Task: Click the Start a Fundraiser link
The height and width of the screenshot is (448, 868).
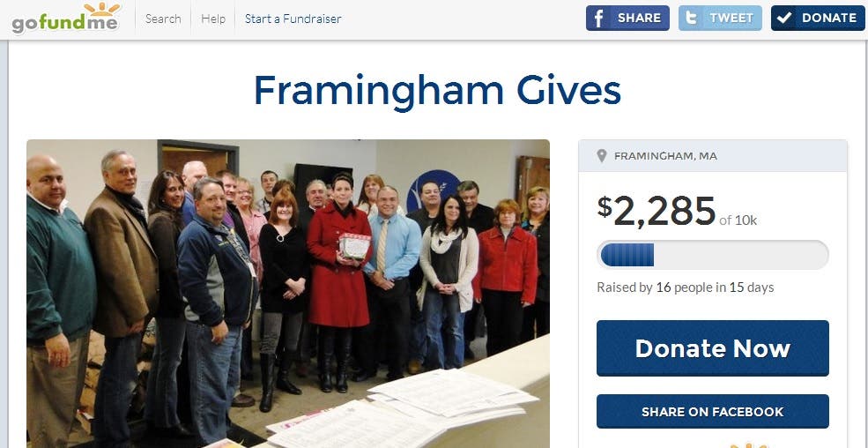Action: [x=293, y=19]
